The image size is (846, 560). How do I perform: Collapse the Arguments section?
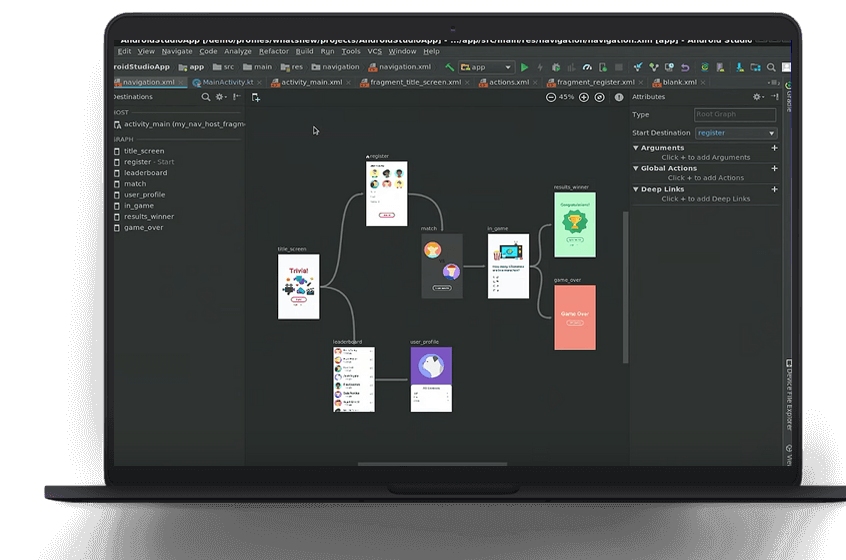(x=636, y=148)
